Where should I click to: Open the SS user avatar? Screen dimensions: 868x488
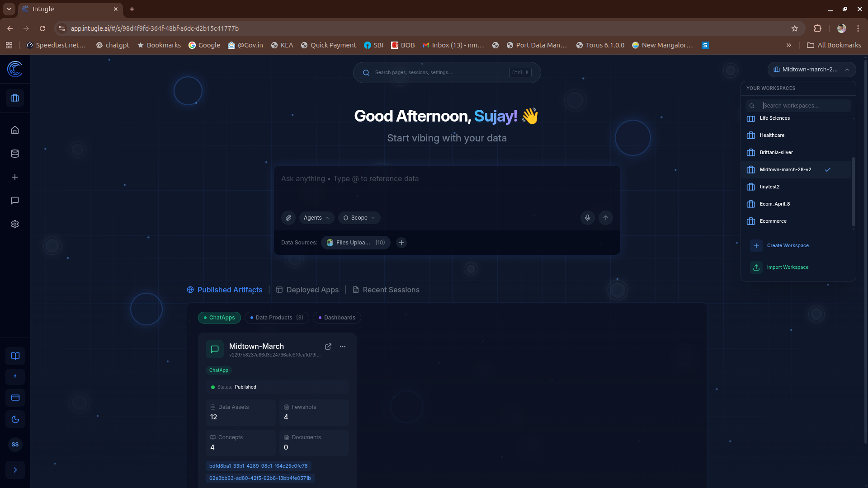tap(15, 445)
